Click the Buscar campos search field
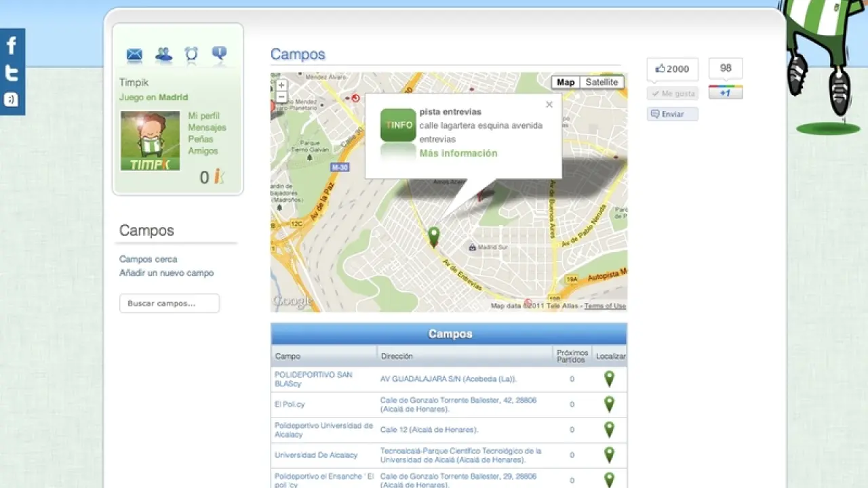The height and width of the screenshot is (488, 868). point(170,304)
